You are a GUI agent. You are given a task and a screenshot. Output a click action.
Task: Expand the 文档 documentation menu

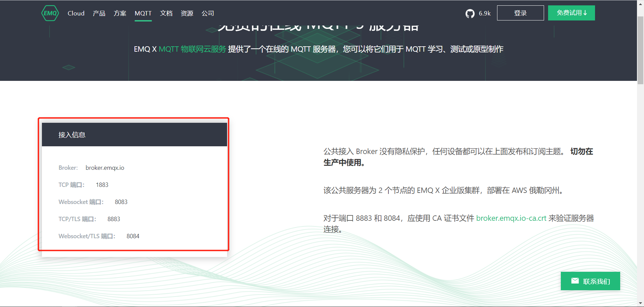pyautogui.click(x=166, y=13)
